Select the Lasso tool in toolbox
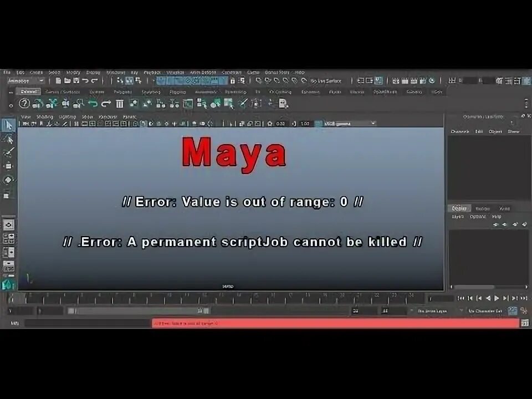 8,139
